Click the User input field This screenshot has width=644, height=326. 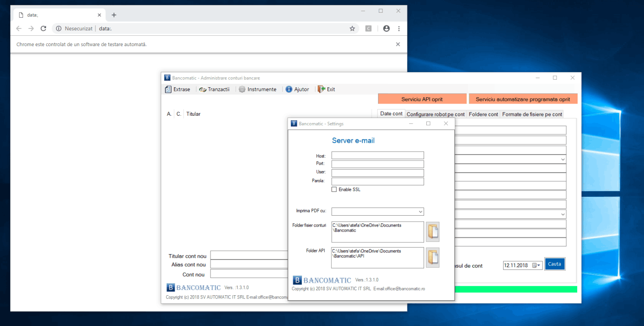pyautogui.click(x=378, y=173)
